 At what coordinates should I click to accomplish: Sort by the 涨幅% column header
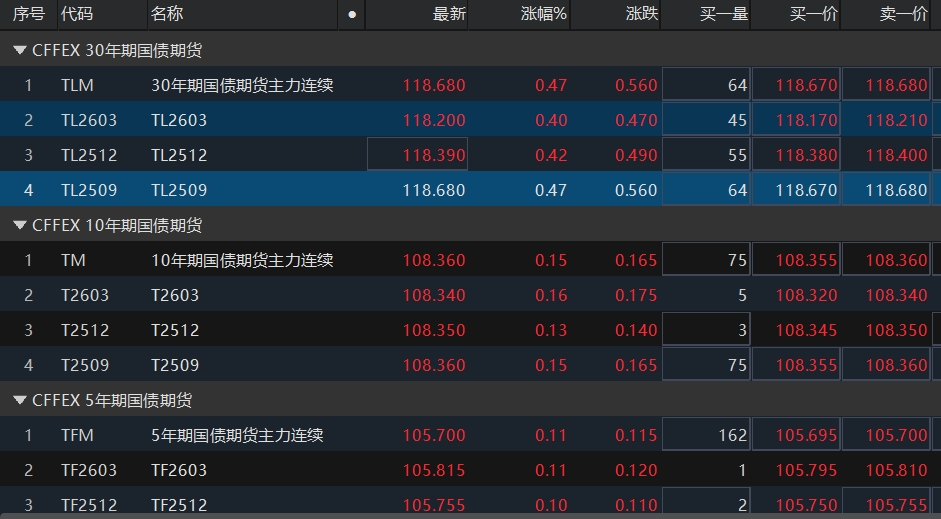(544, 14)
